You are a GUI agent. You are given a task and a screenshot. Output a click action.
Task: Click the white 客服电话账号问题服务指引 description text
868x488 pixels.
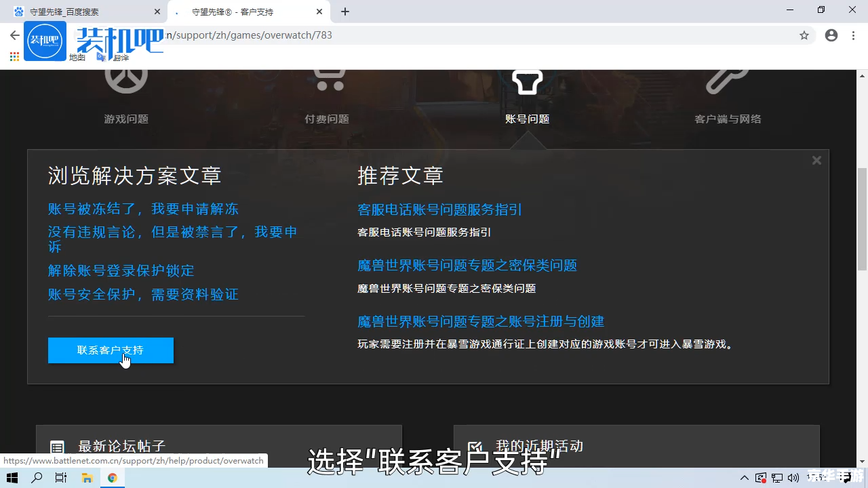click(x=424, y=232)
